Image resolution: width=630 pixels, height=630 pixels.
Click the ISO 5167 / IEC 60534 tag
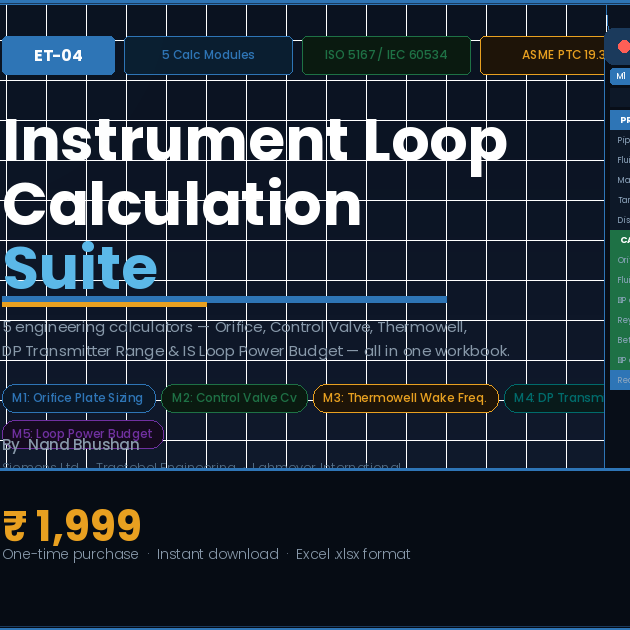[x=386, y=55]
